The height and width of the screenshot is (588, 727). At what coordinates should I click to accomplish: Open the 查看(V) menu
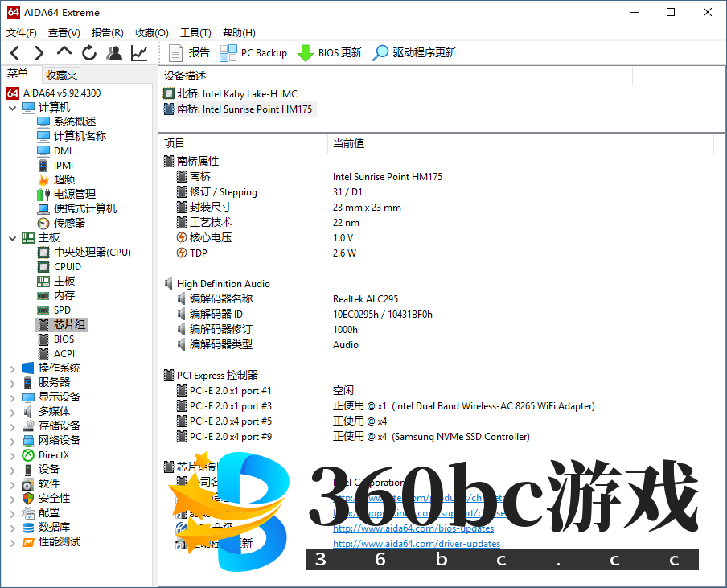pos(64,33)
